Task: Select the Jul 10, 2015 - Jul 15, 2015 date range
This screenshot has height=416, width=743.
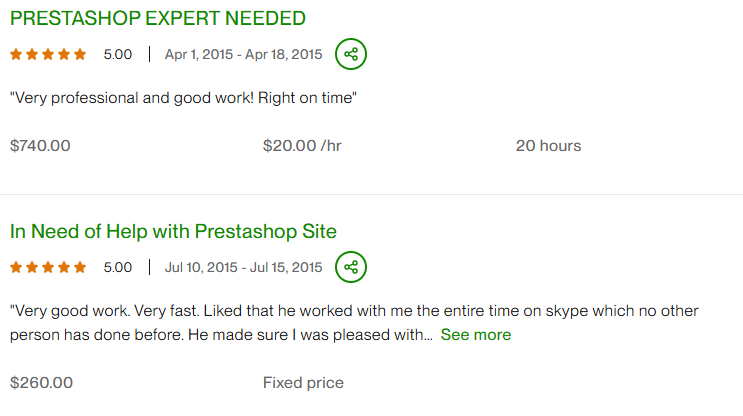Action: tap(244, 267)
